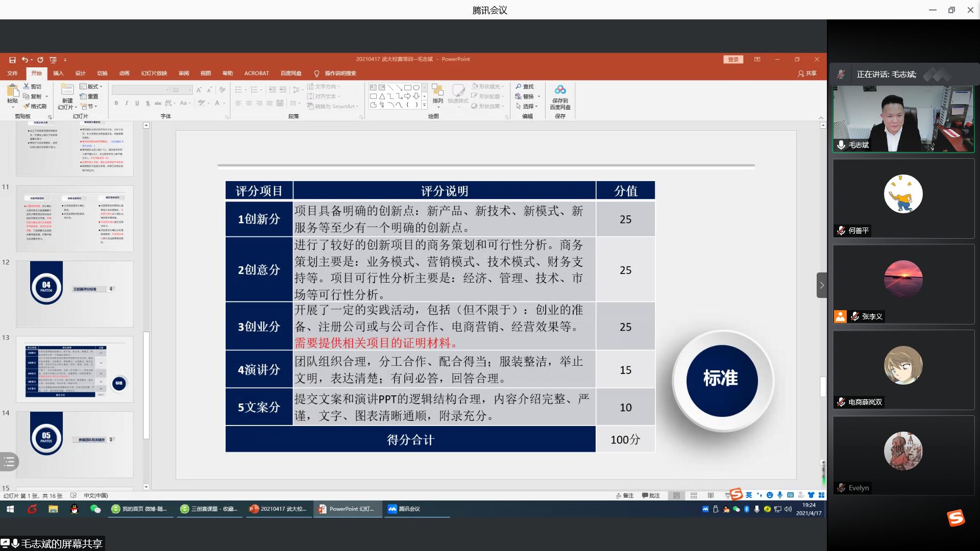Switch to the Animations (动画) tab
Viewport: 980px width, 551px height.
(x=124, y=73)
